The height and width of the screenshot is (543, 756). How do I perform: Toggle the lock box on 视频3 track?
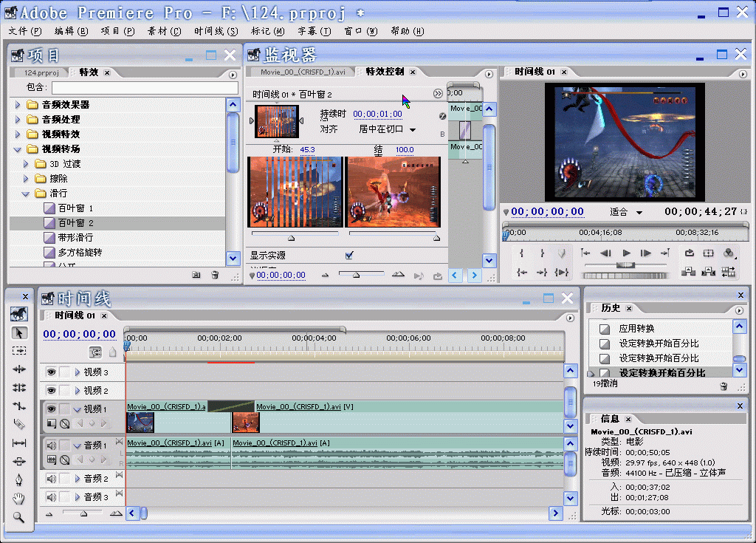click(x=65, y=372)
